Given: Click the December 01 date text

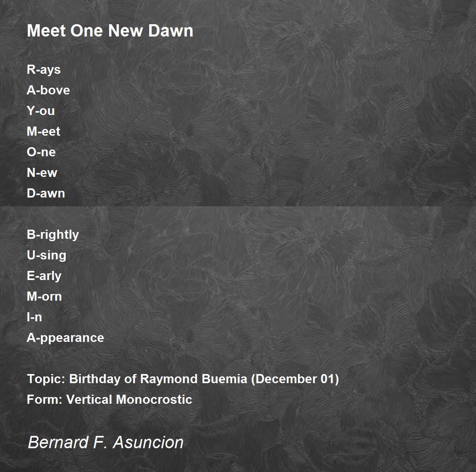Looking at the screenshot, I should click(x=295, y=379).
